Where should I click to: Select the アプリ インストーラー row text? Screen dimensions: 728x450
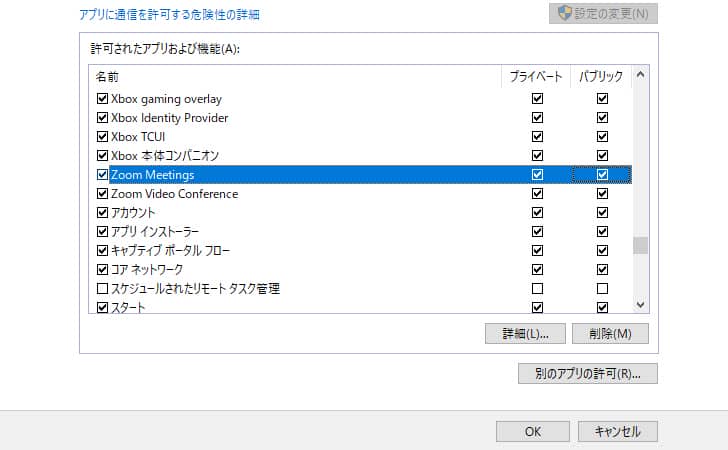pos(155,232)
